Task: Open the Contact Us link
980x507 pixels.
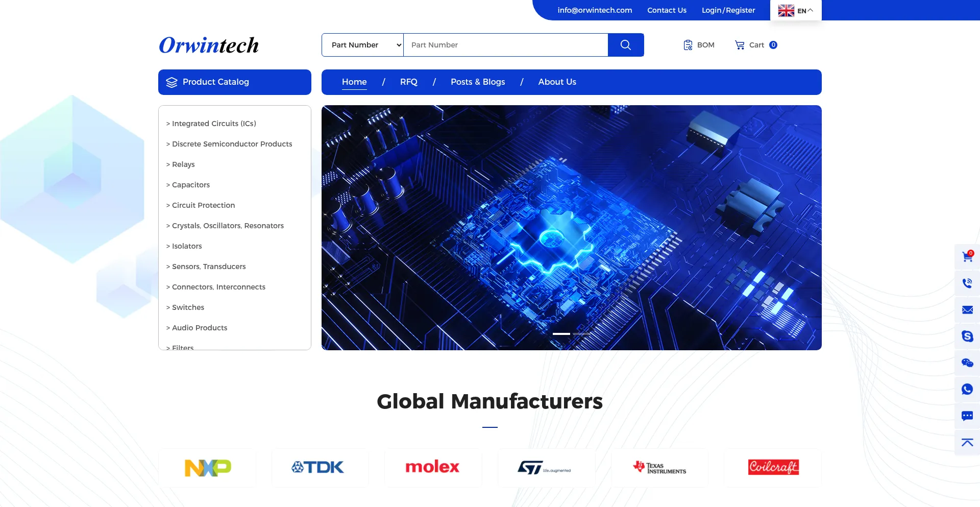Action: (667, 10)
